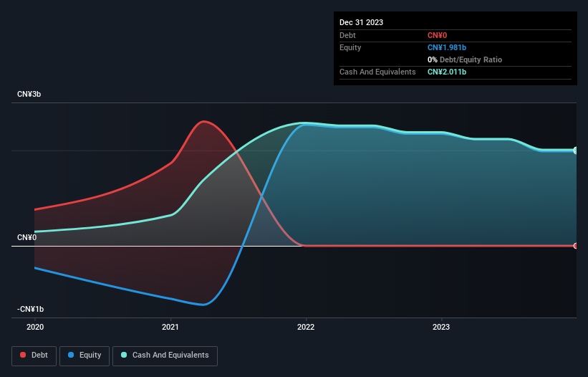Click the 2023 x-axis label
Image resolution: width=588 pixels, height=377 pixels.
coord(441,327)
